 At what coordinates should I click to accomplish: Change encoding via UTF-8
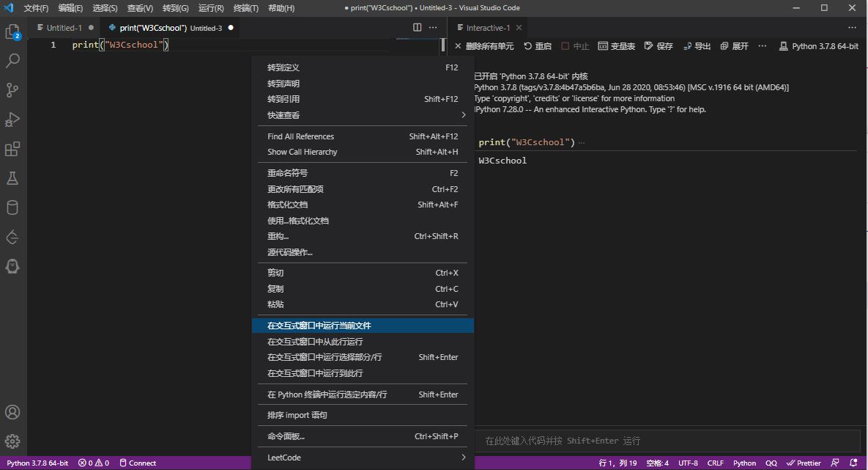[688, 463]
